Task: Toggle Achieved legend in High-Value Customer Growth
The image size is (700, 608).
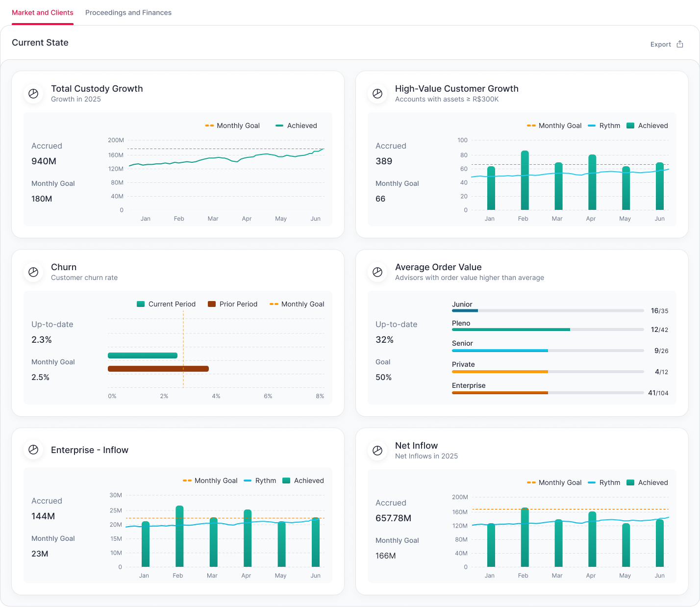Action: coord(647,126)
